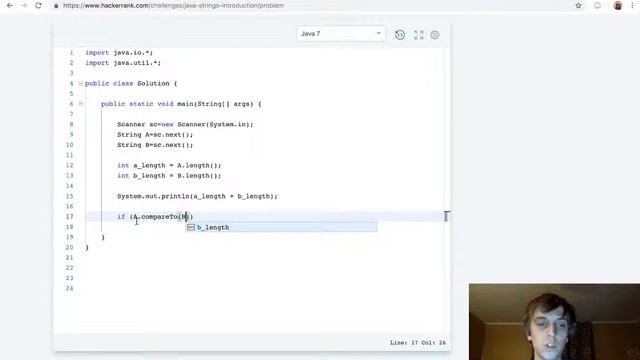Click the 'public static void main' line

pos(181,104)
